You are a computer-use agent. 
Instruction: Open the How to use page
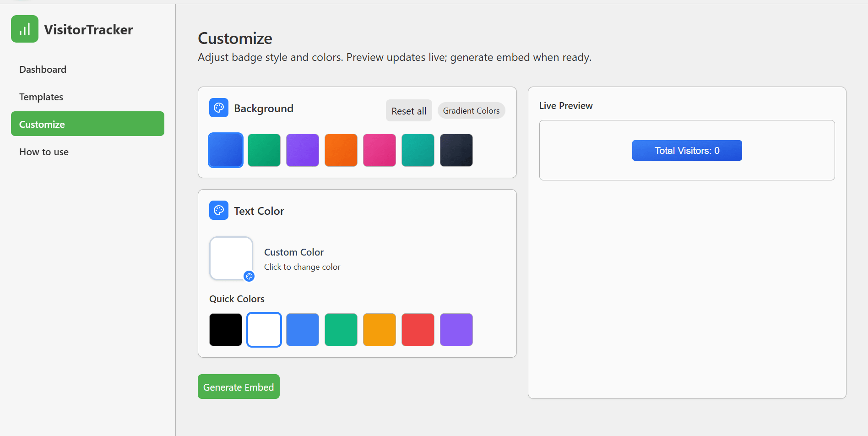click(44, 152)
